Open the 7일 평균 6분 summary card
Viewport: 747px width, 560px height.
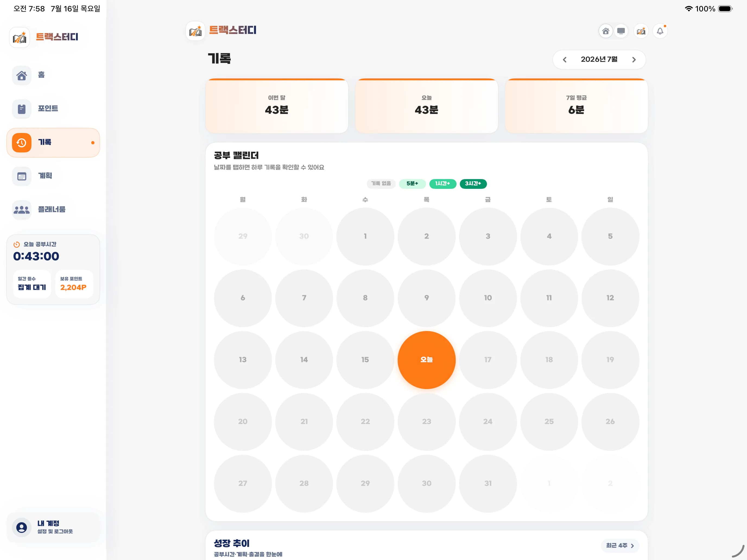(576, 106)
